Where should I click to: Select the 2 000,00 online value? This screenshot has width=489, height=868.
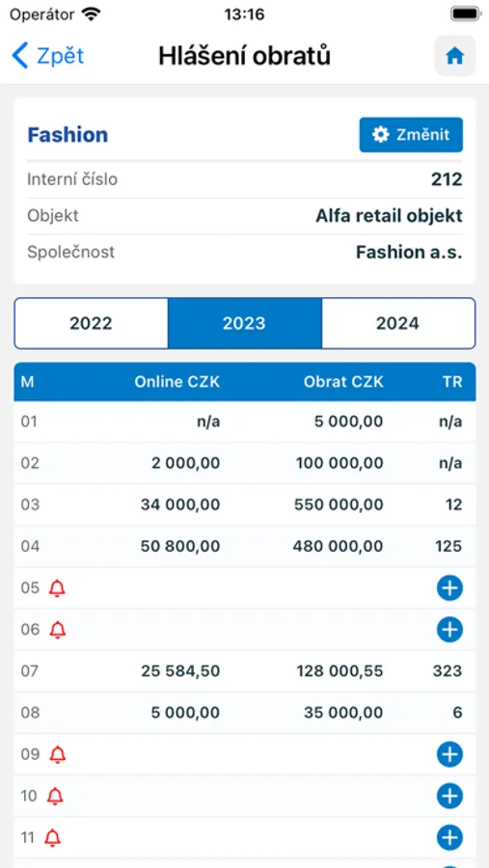click(x=185, y=463)
